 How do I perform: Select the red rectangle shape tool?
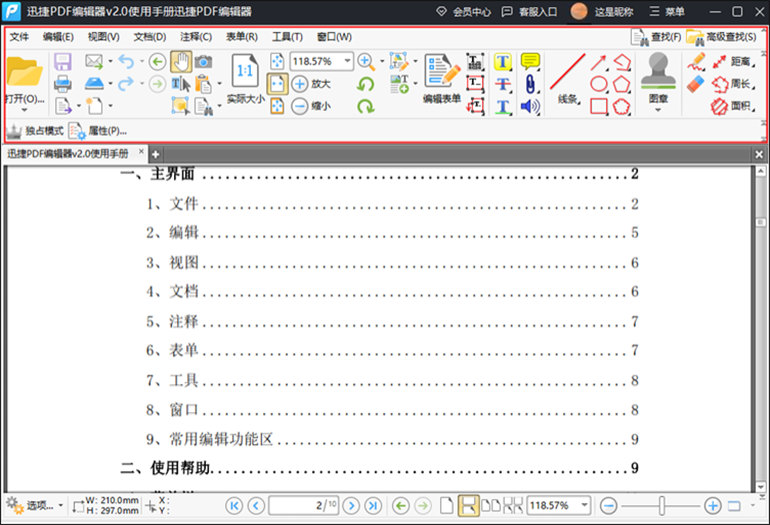pyautogui.click(x=599, y=106)
